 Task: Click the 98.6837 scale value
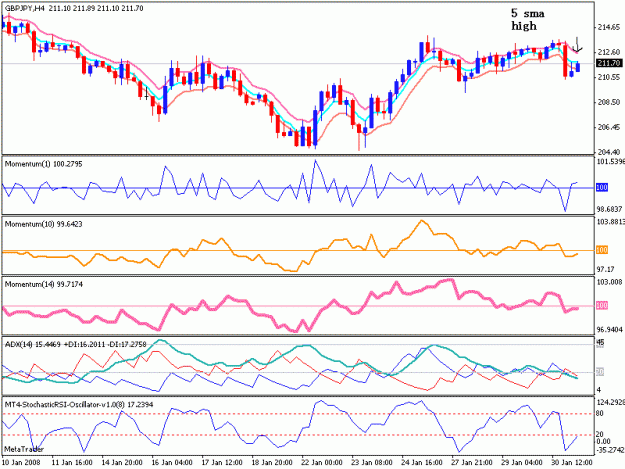610,210
